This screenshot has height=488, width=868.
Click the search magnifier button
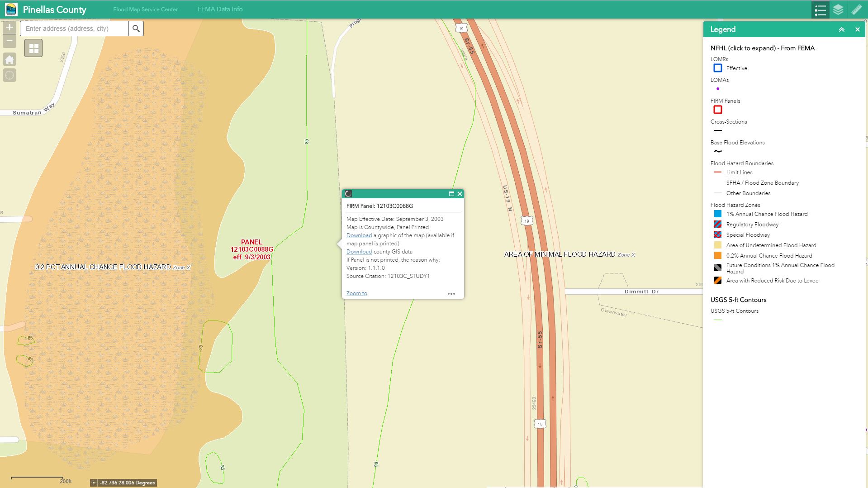click(x=136, y=29)
